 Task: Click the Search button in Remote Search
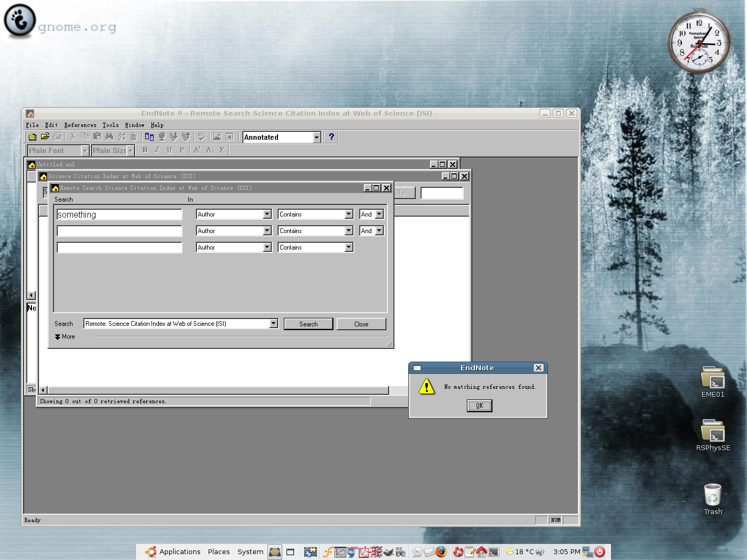[308, 324]
